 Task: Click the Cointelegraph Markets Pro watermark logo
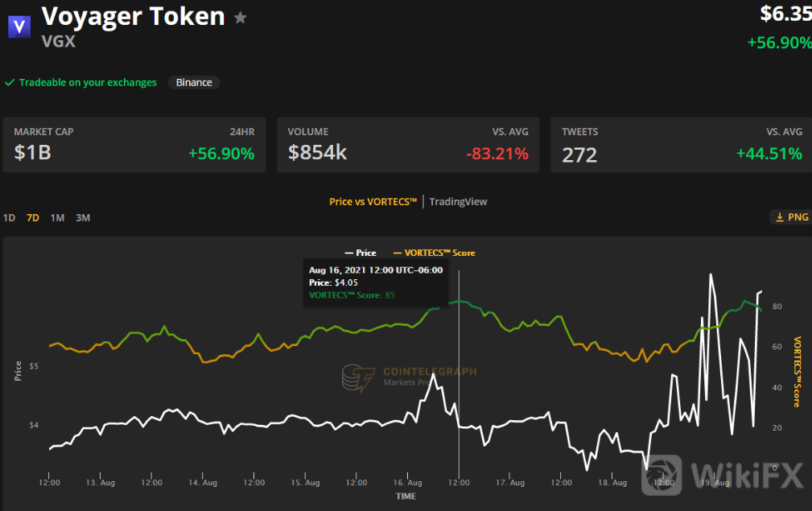358,377
